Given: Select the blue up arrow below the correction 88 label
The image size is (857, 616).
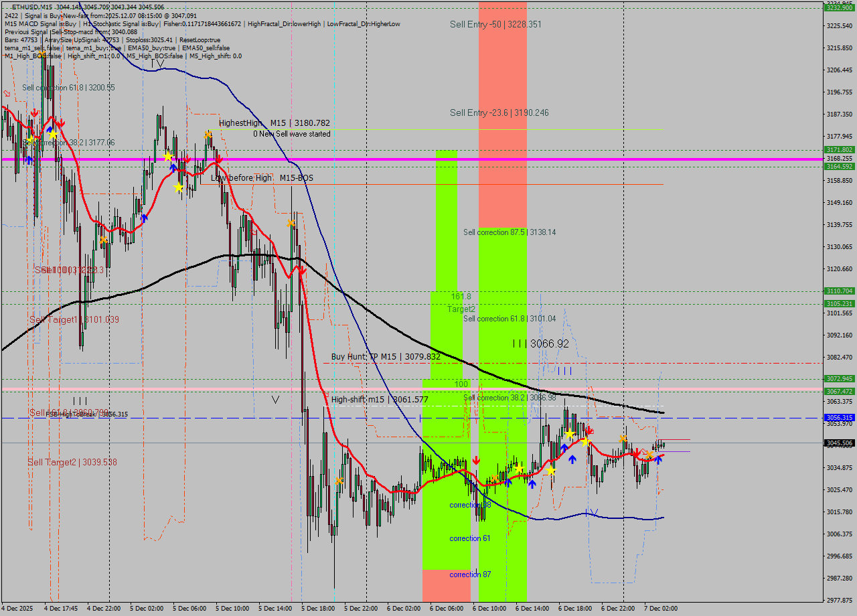Looking at the screenshot, I should tap(508, 483).
